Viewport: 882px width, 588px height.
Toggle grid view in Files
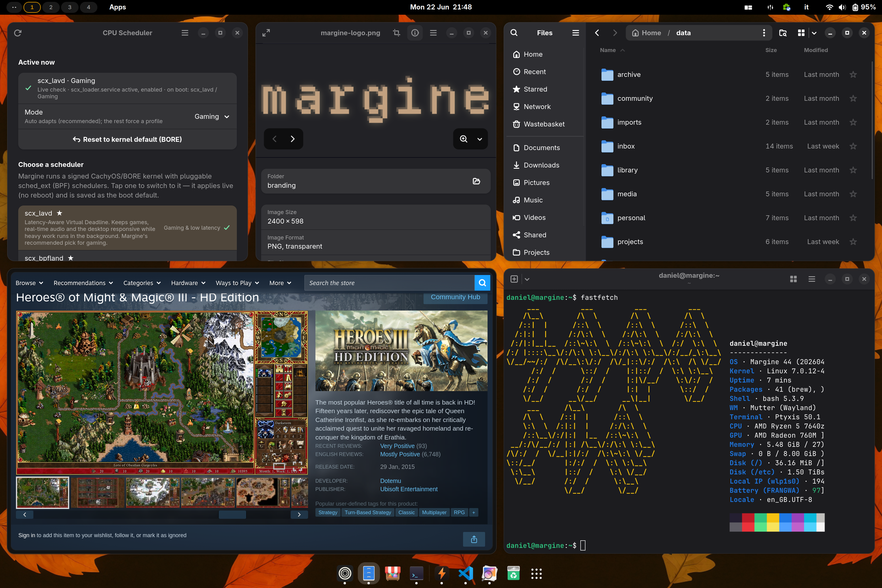[801, 33]
